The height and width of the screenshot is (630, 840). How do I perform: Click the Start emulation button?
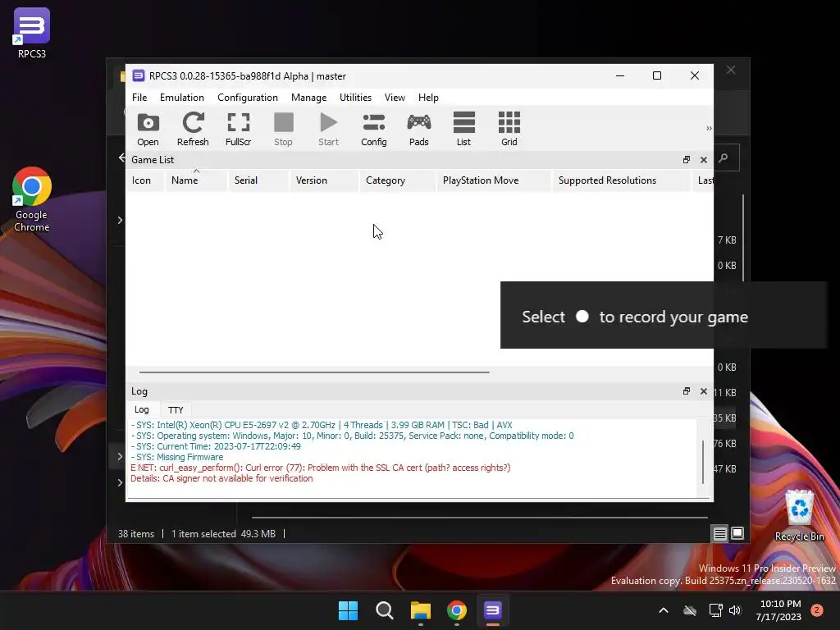(x=328, y=129)
